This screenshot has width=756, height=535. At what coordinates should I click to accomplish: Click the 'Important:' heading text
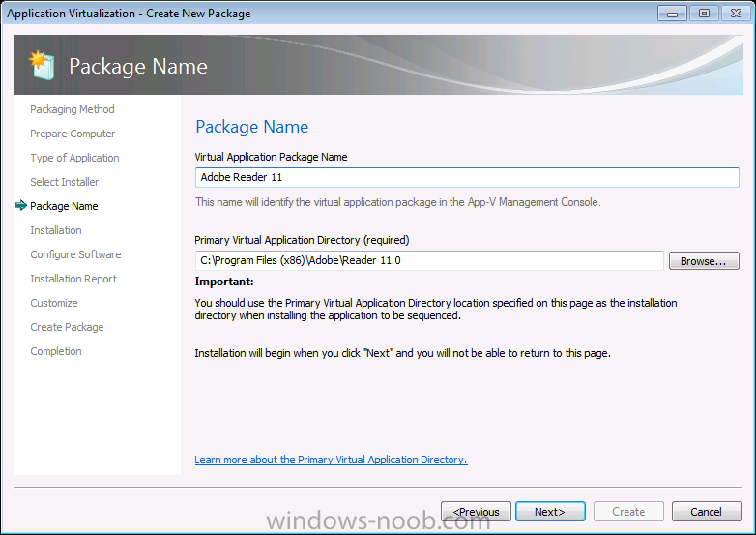224,282
